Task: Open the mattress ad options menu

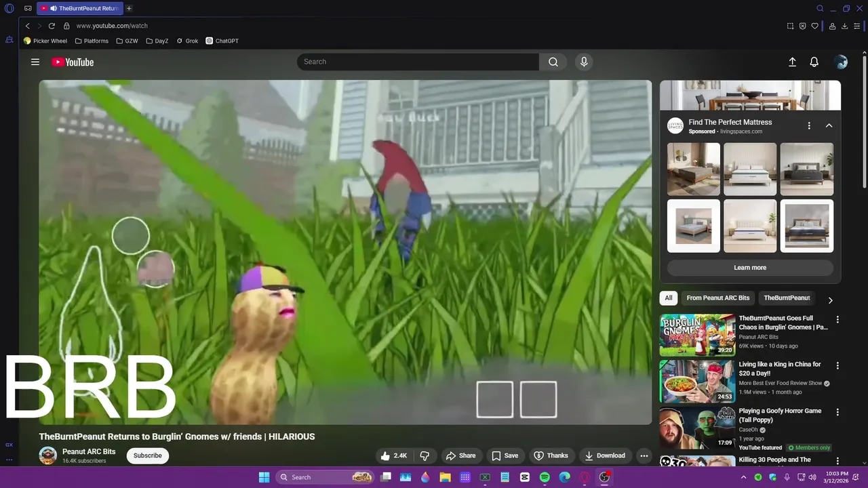Action: 809,126
